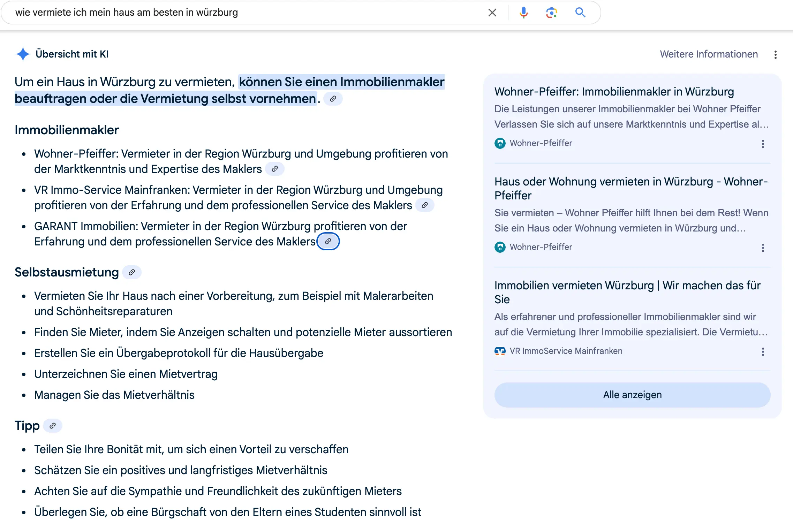Click 'Erstellen Sie ein Übergabeprotokoll' bullet

coord(179,353)
